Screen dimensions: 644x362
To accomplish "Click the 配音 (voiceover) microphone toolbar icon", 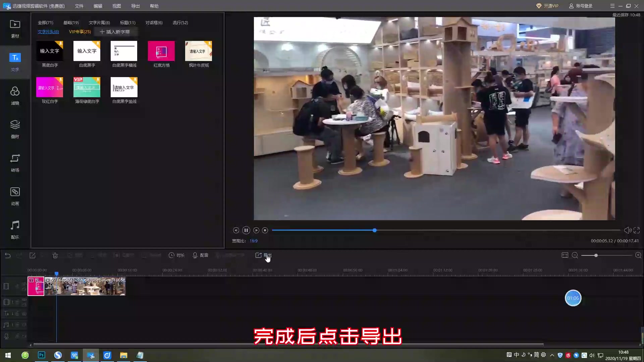I will pos(200,255).
